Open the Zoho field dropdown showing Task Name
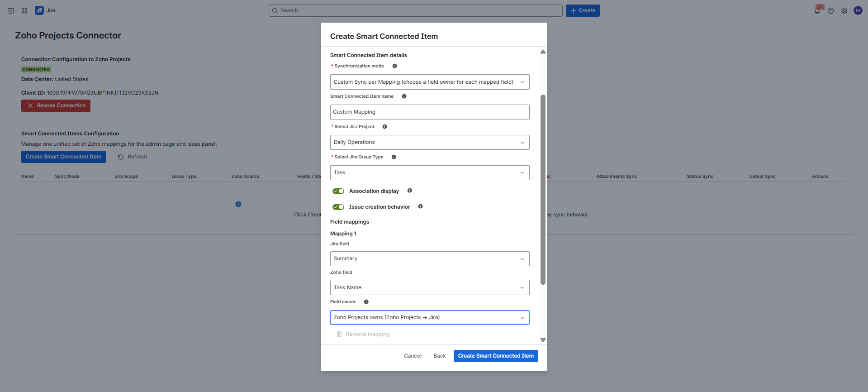 [x=430, y=287]
